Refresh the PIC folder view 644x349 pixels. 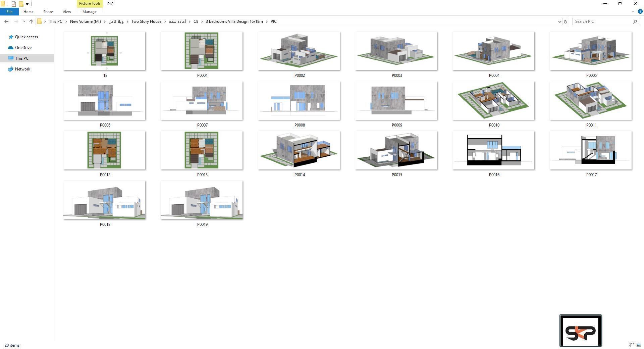point(565,21)
